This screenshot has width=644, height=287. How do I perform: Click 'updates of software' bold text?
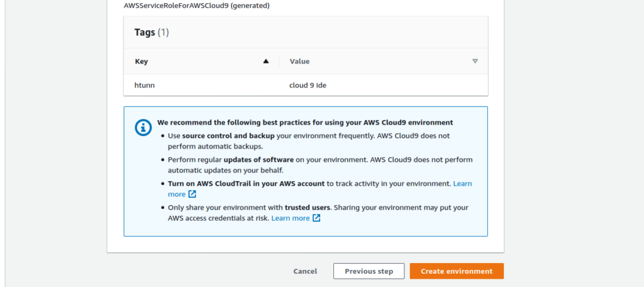258,159
